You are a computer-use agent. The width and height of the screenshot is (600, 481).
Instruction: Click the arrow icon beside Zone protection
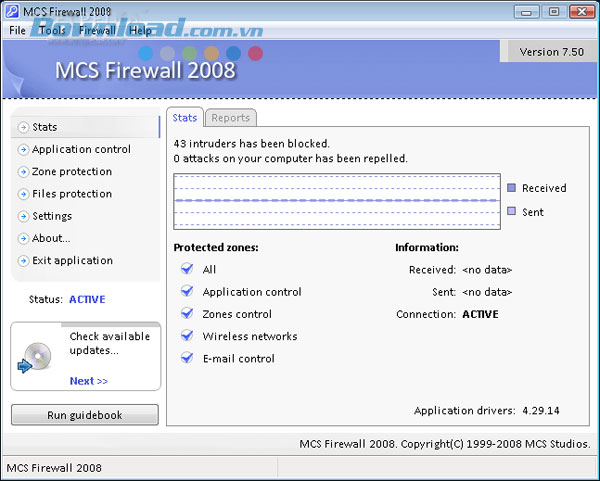pyautogui.click(x=23, y=172)
